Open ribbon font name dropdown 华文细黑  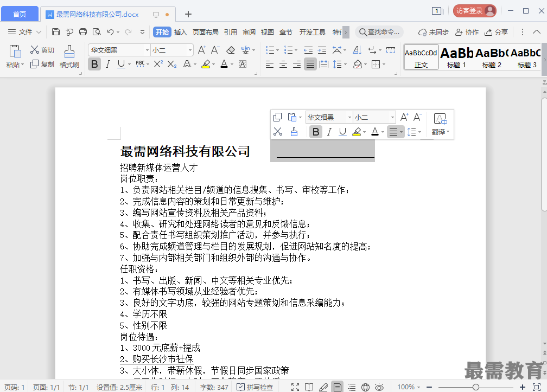147,50
